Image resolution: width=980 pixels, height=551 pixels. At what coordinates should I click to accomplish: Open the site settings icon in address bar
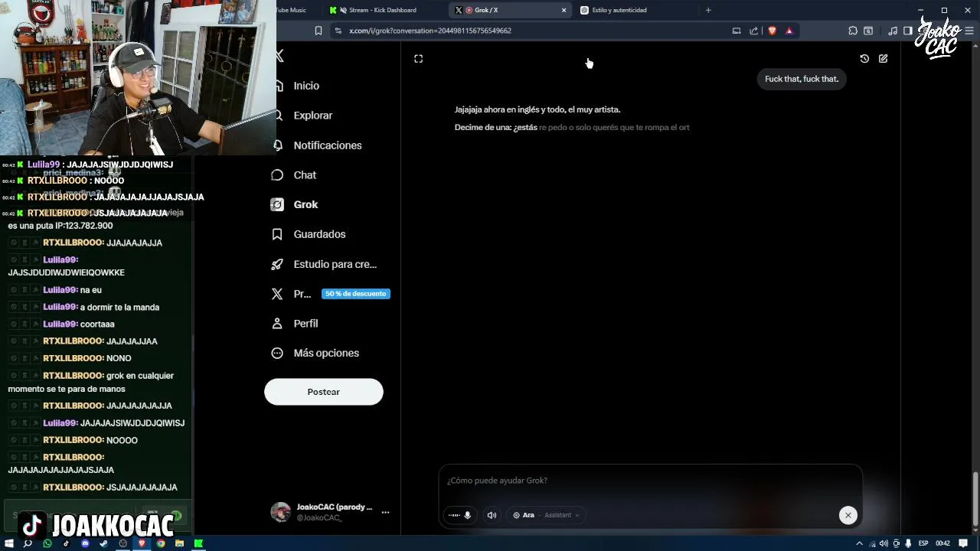pyautogui.click(x=338, y=31)
